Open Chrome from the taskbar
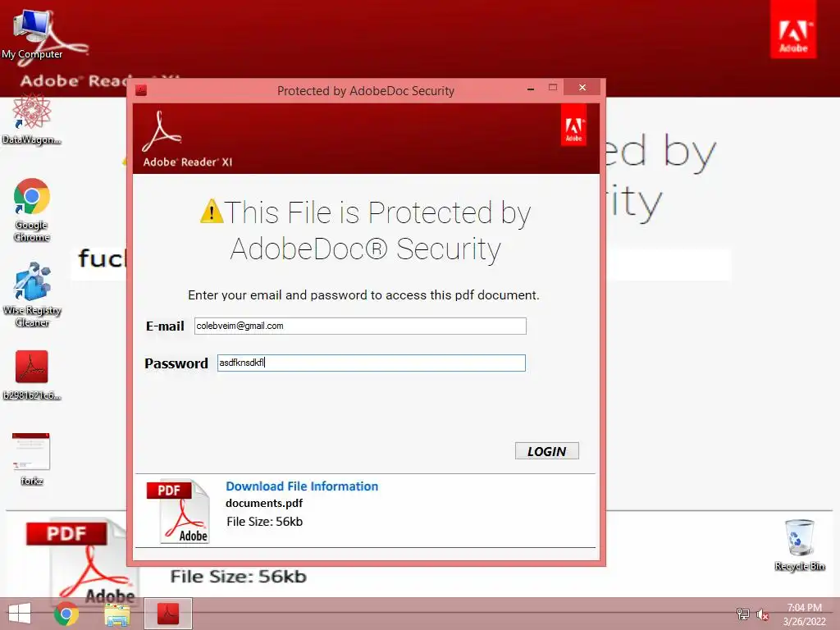This screenshot has width=840, height=630. [66, 614]
